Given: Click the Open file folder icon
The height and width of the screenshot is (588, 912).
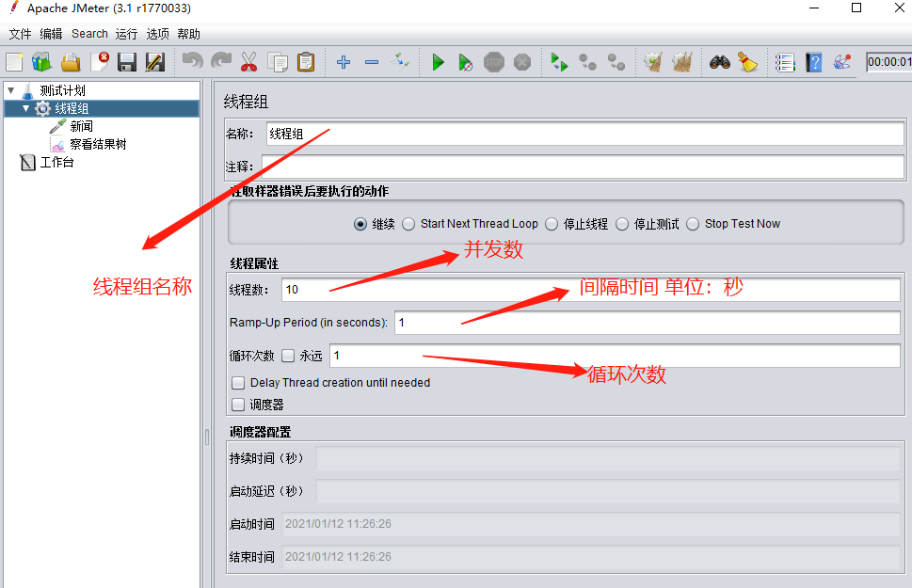Looking at the screenshot, I should (71, 62).
